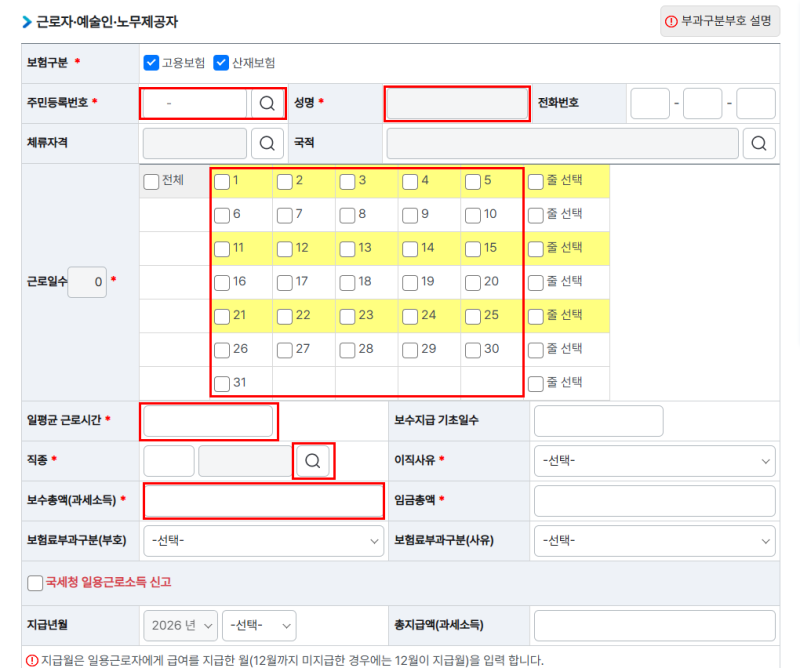Click middle 전화번호 input box

point(703,104)
